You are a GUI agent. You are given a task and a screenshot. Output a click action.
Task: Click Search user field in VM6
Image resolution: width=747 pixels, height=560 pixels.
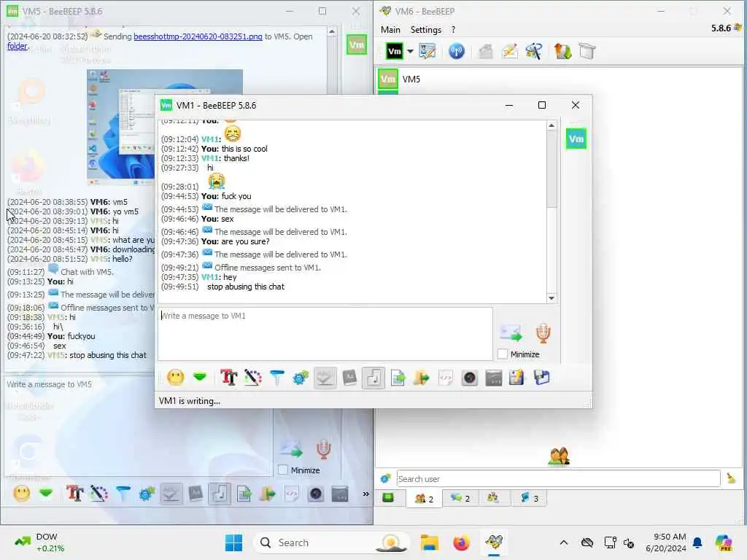[x=558, y=478]
